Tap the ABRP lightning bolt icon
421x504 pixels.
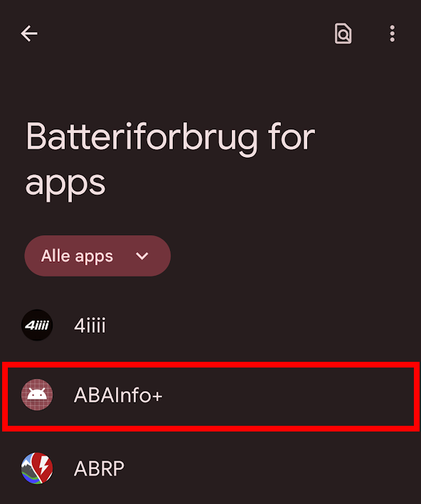click(x=37, y=468)
